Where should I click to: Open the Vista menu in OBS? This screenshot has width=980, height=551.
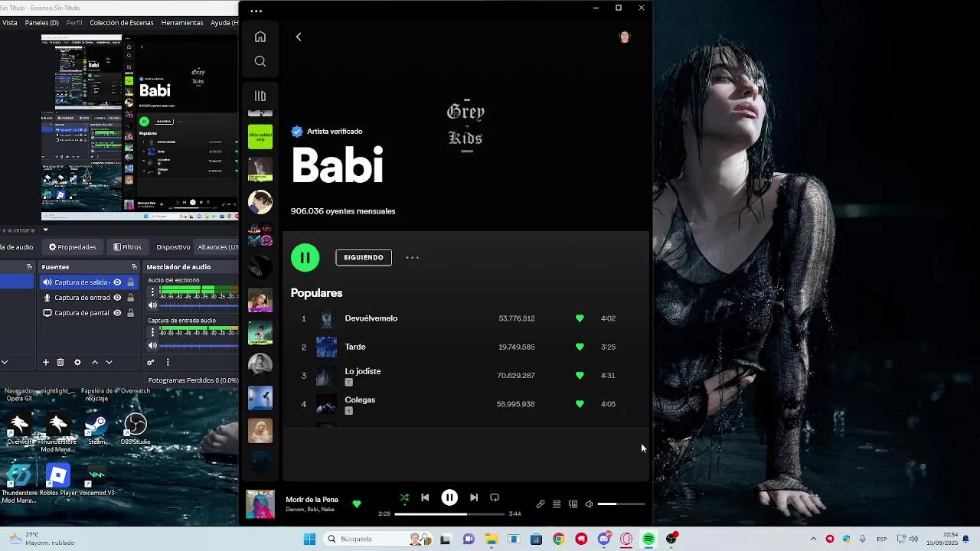pyautogui.click(x=10, y=23)
